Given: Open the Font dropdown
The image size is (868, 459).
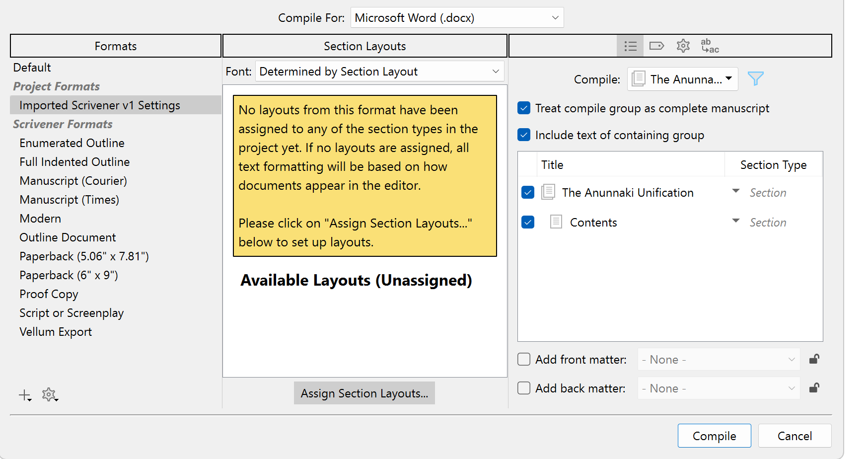Looking at the screenshot, I should point(380,72).
